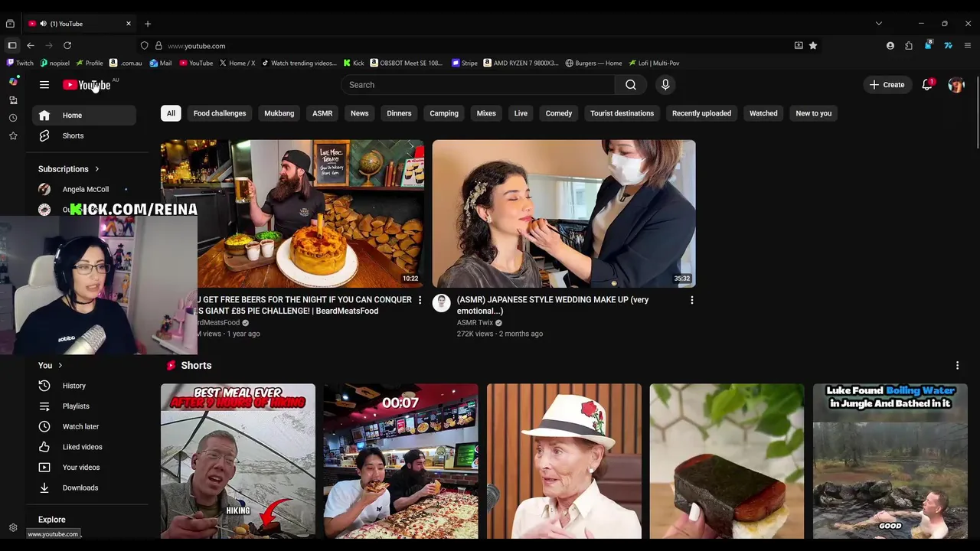Open the Luke Found Boiling Water short
This screenshot has width=980, height=551.
(x=890, y=461)
